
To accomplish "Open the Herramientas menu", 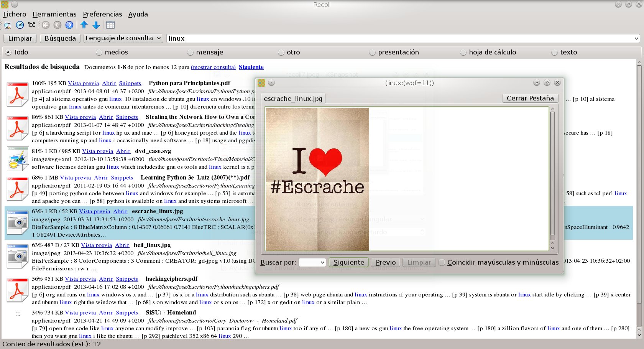I will click(x=54, y=14).
